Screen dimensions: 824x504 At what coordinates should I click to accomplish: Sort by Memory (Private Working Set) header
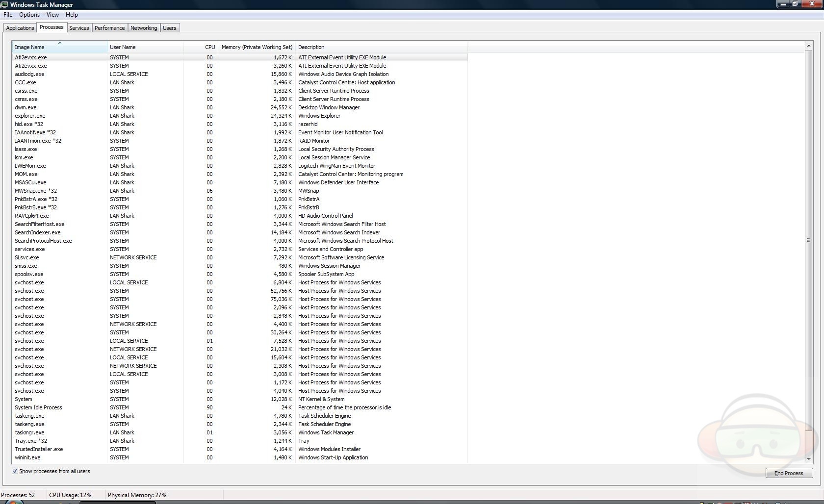257,47
